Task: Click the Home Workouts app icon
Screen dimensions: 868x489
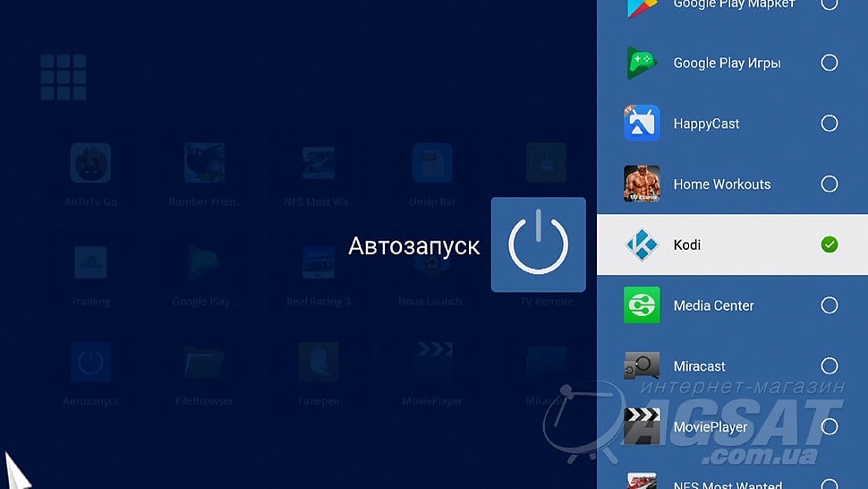Action: coord(642,184)
